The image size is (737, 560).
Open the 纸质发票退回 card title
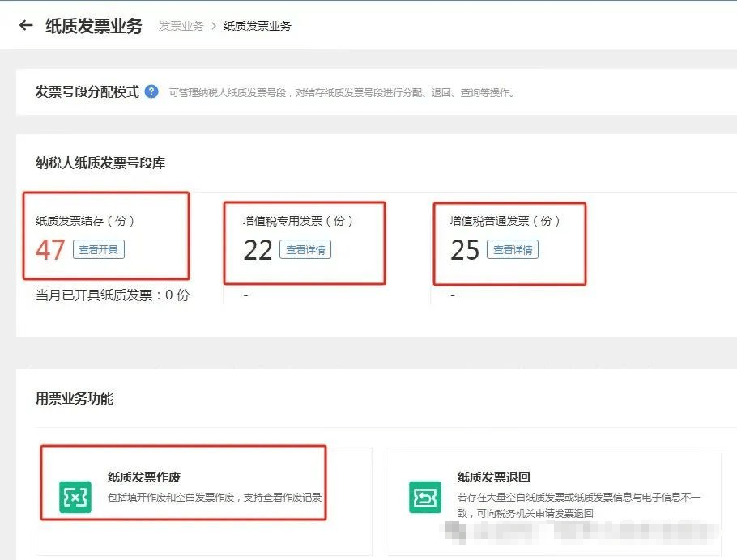pyautogui.click(x=494, y=477)
